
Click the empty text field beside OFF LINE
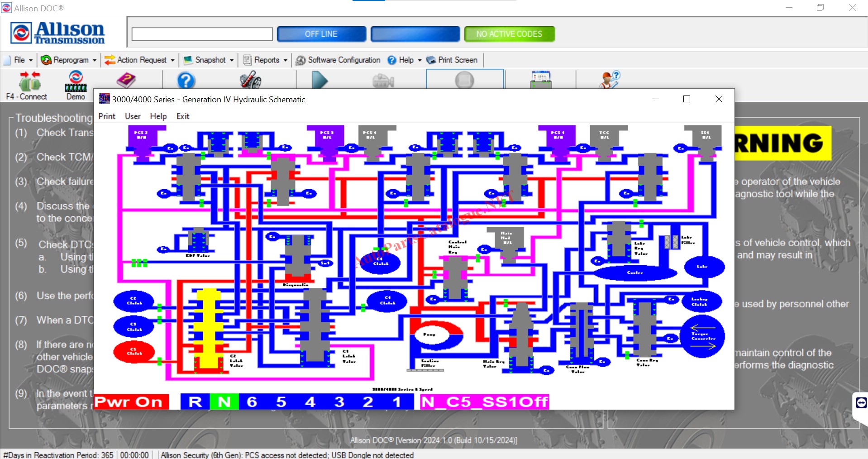[x=202, y=34]
